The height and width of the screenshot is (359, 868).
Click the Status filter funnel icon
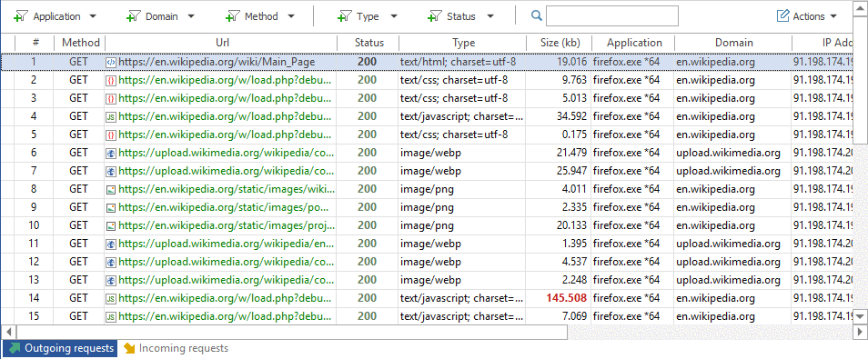pos(435,16)
